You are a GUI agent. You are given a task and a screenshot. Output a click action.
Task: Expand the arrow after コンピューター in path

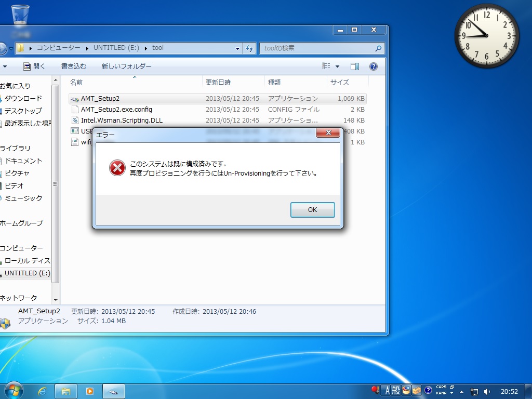[87, 48]
